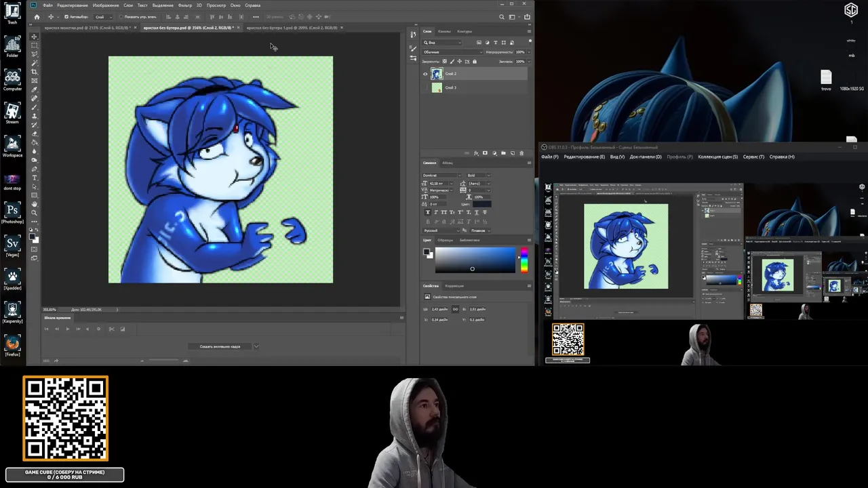The height and width of the screenshot is (488, 868).
Task: Apply Underline style in Character panel
Action: coord(477,212)
